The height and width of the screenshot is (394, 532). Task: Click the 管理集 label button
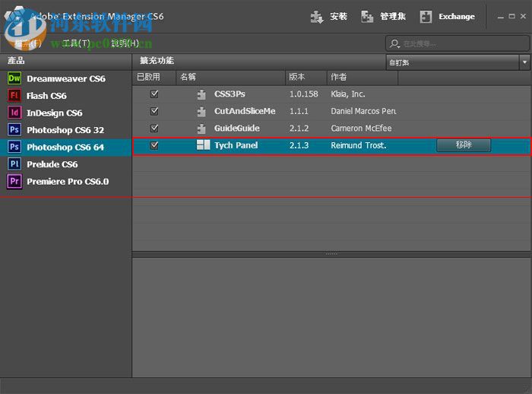point(393,16)
